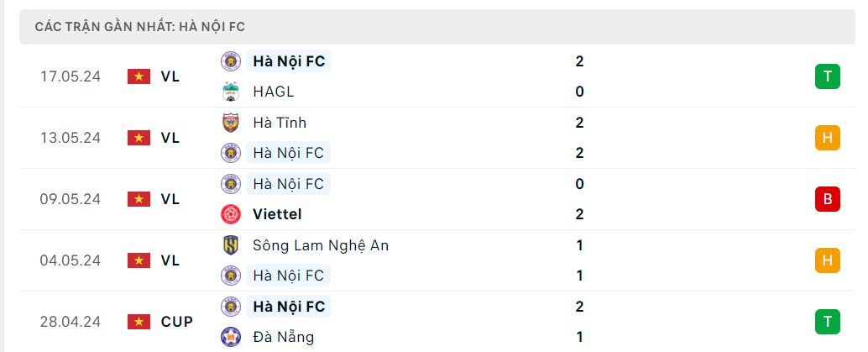Select the CUP competition label

point(176,322)
